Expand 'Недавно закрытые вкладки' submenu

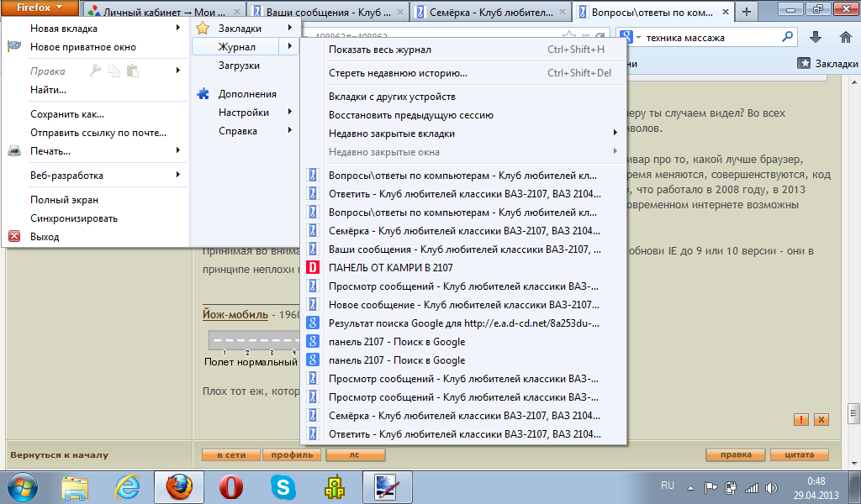463,134
